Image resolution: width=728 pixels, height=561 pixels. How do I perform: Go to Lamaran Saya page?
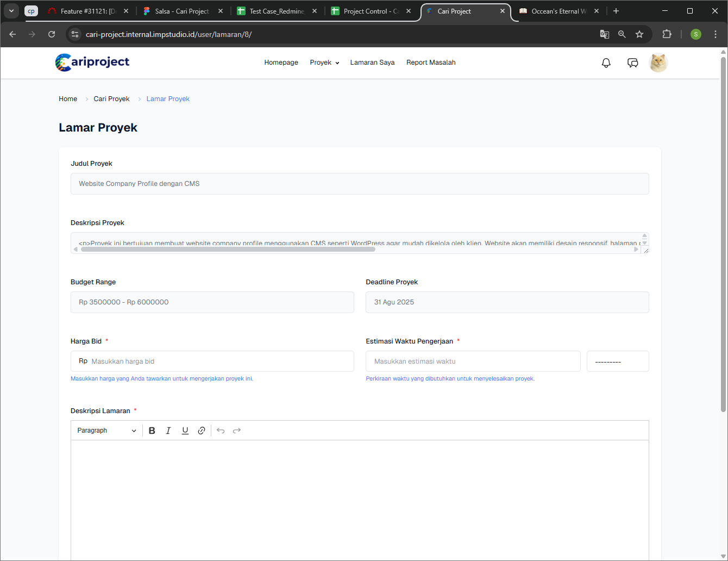click(372, 63)
